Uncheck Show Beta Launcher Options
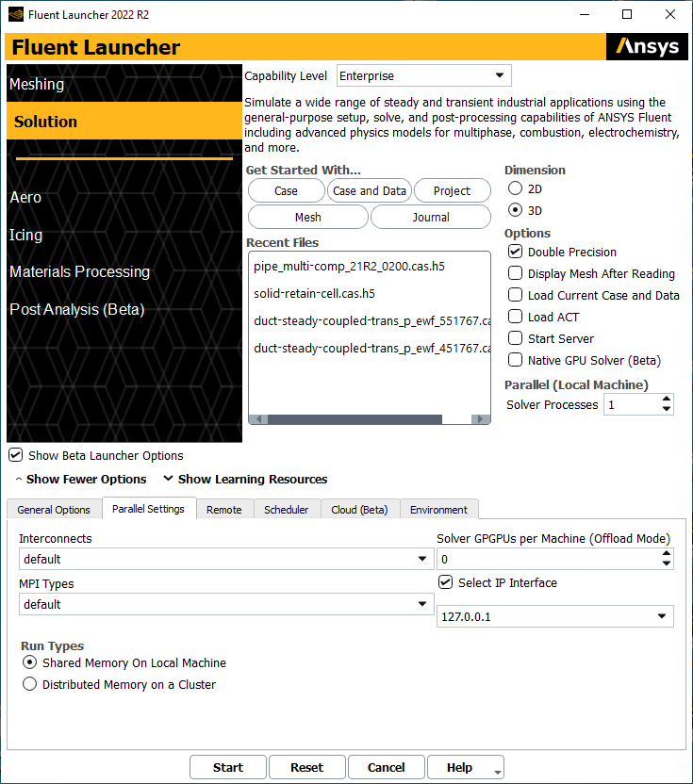The image size is (693, 784). pyautogui.click(x=15, y=455)
